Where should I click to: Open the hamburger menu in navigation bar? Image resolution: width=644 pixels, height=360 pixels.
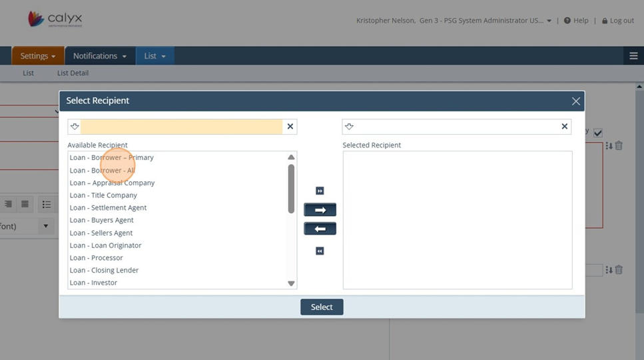pyautogui.click(x=633, y=56)
